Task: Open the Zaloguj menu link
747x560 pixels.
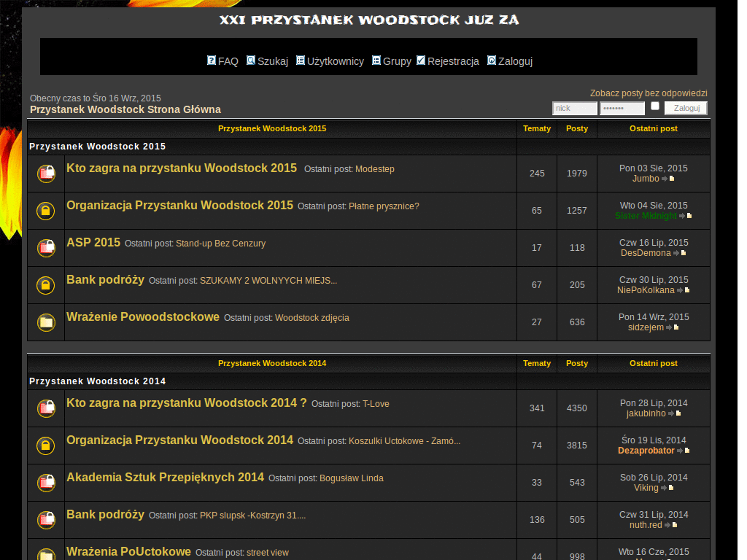Action: [x=516, y=61]
